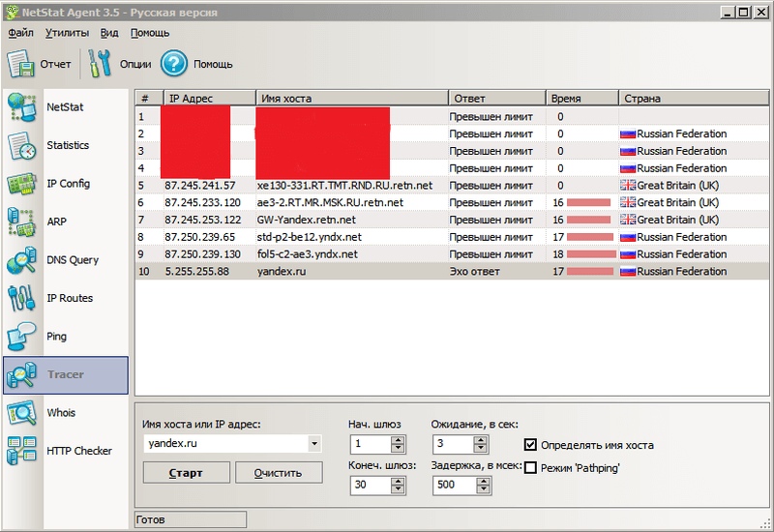Screen dimensions: 774x532
Task: Disable the 'Определять имя хоста' checkbox
Action: (530, 445)
